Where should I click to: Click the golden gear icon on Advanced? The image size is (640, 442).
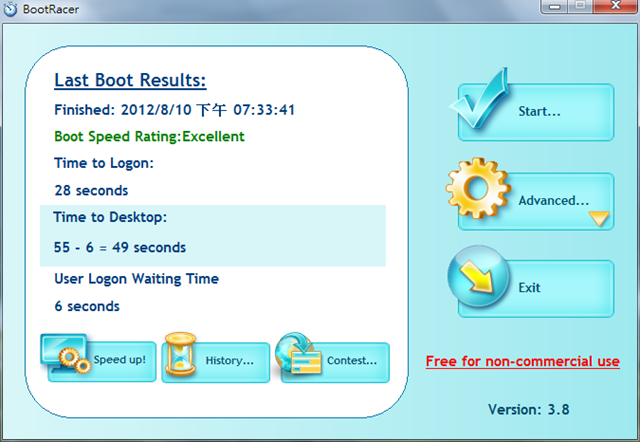click(x=478, y=188)
